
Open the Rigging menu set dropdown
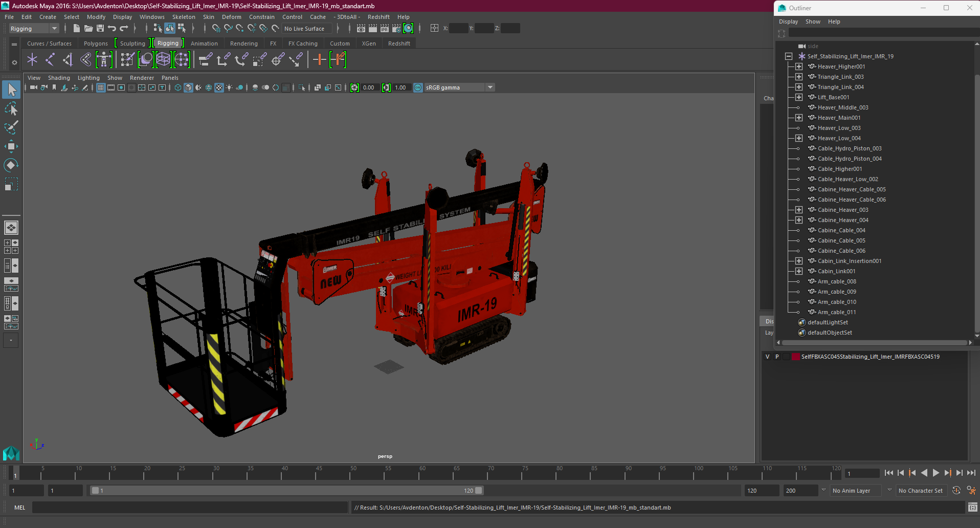34,29
